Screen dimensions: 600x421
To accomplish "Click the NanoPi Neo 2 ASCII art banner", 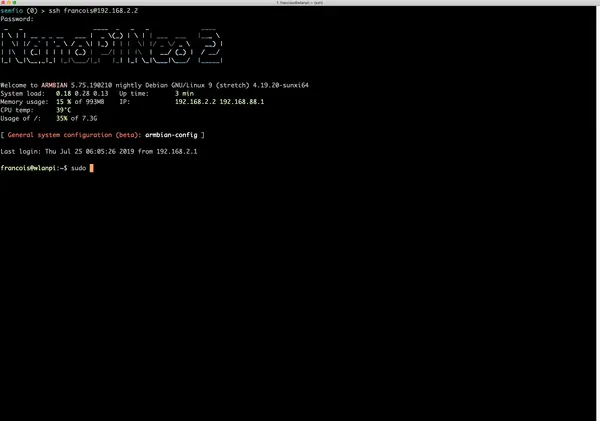I will 111,46.
